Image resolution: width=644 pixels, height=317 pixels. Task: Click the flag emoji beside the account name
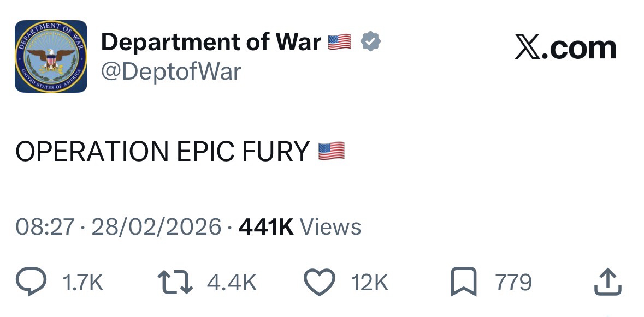click(x=340, y=42)
